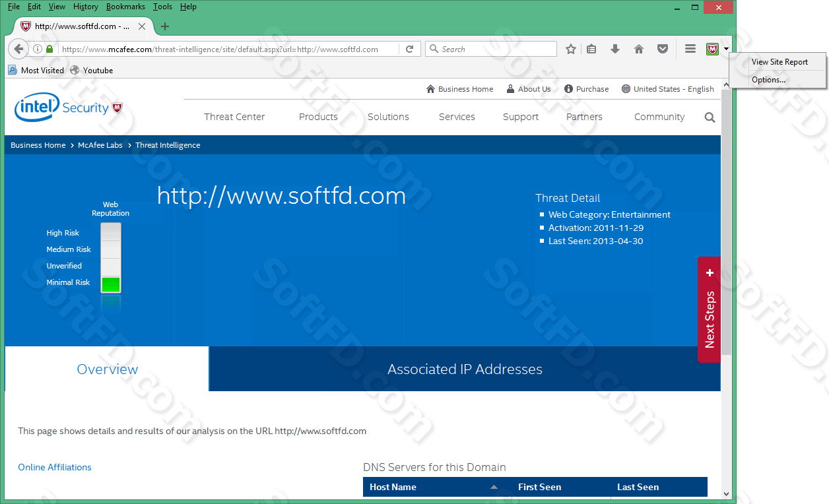Click the Pocket icon in toolbar
Screen dimensions: 829x504
click(663, 49)
